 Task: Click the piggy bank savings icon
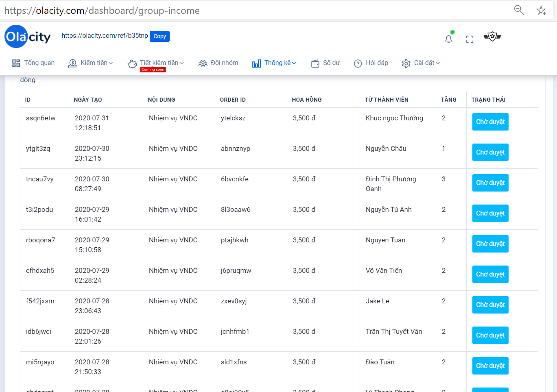coord(132,64)
